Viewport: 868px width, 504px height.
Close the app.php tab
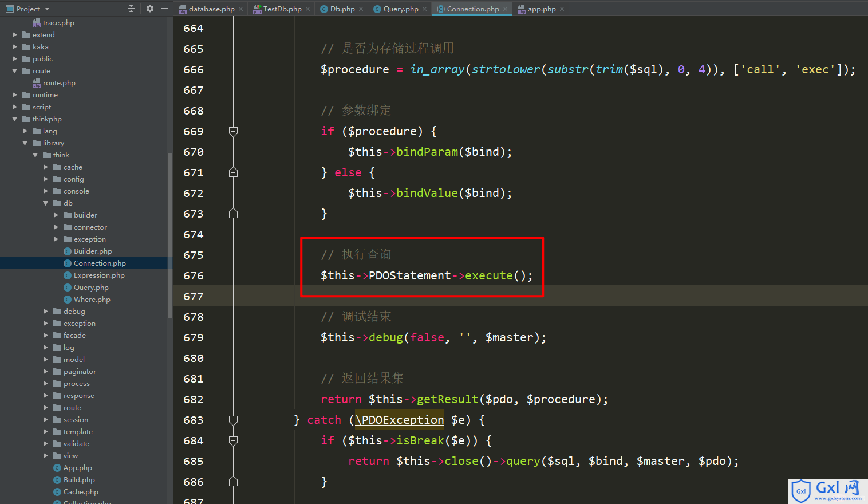tap(562, 9)
